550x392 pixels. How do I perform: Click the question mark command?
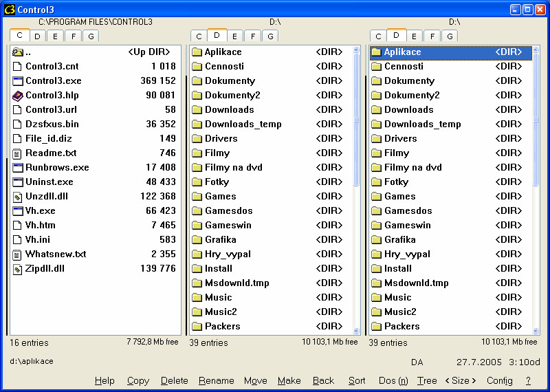(x=528, y=381)
